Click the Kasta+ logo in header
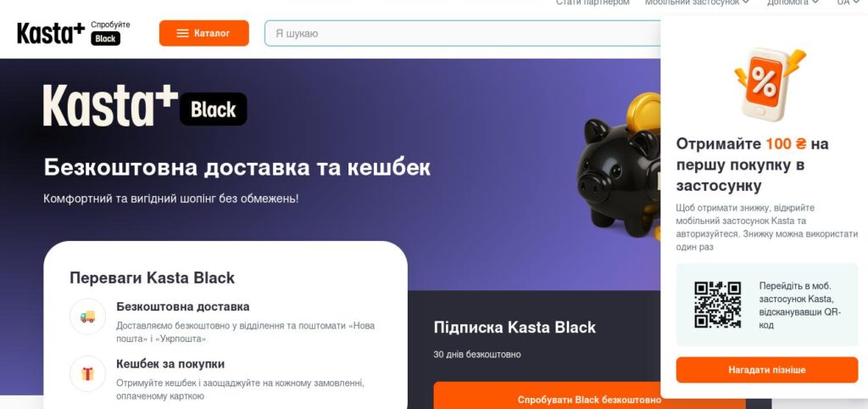Viewport: 868px width, 409px height. click(x=51, y=33)
